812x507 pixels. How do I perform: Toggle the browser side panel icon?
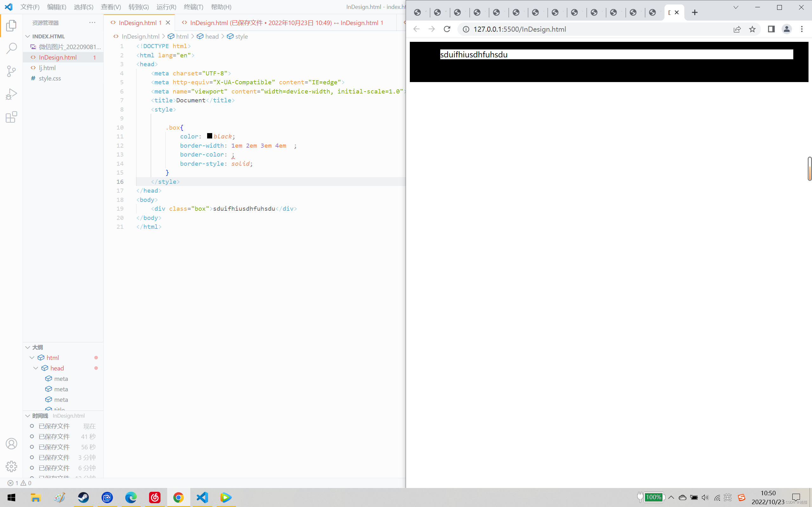771,29
